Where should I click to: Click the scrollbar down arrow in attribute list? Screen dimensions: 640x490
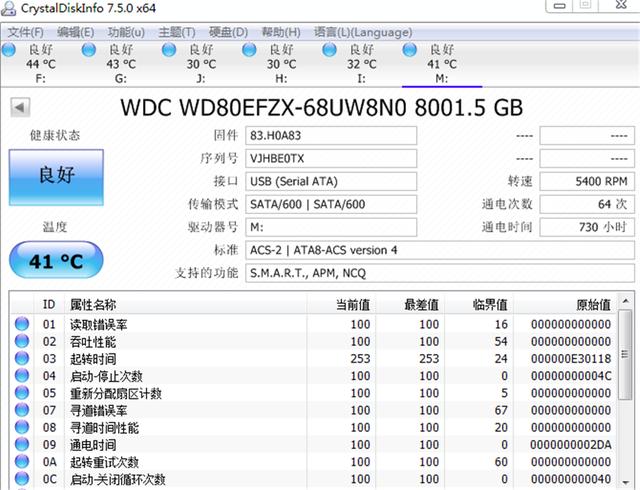coord(625,483)
